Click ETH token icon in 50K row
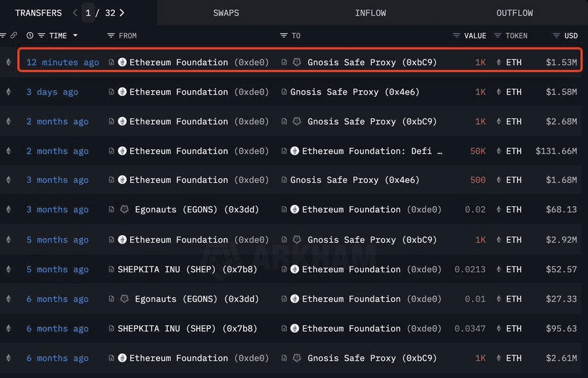This screenshot has height=378, width=588. (499, 151)
